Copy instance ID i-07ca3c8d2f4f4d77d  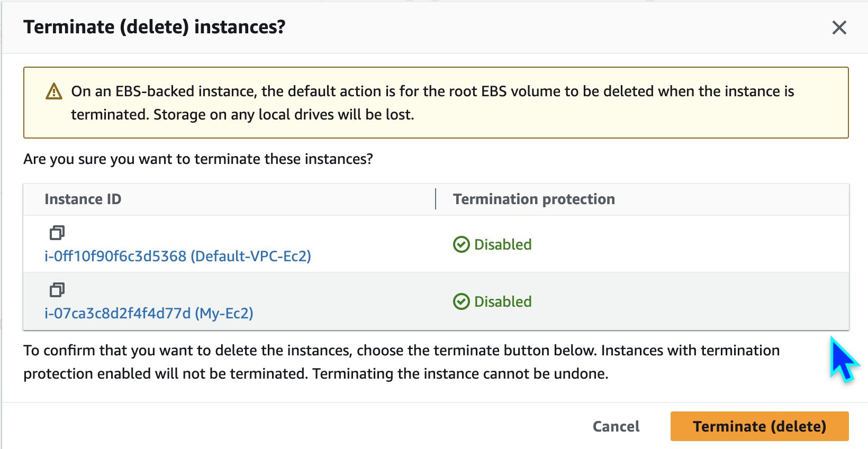point(57,290)
